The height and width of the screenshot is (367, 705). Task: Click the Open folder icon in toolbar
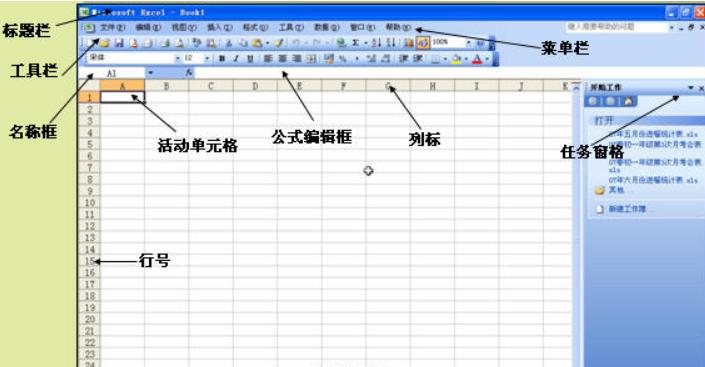(x=104, y=43)
